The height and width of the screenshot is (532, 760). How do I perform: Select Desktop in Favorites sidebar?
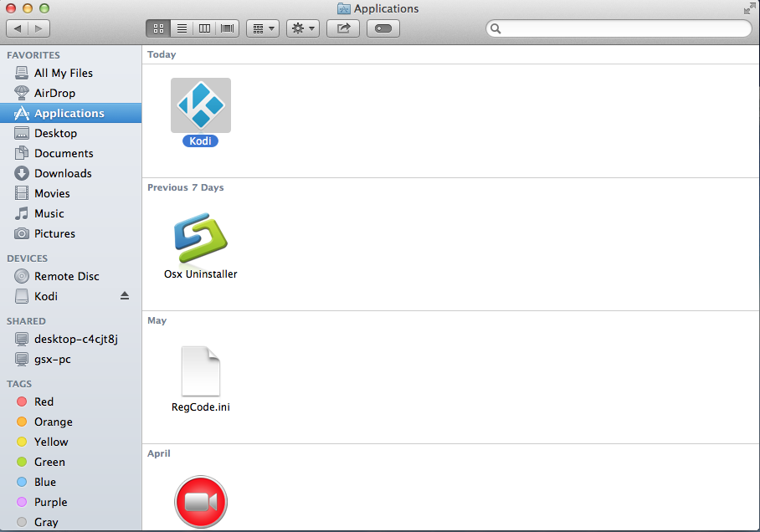pos(55,133)
